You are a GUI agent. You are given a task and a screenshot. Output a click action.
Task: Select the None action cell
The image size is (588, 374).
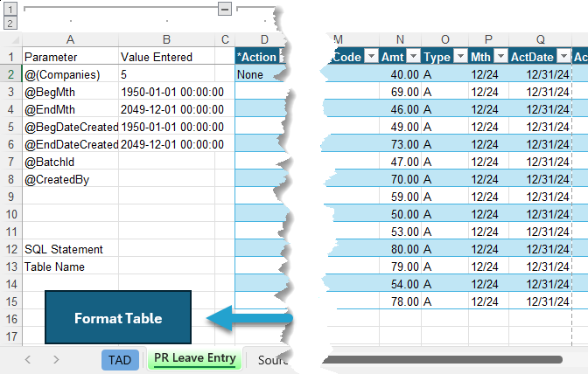click(x=259, y=74)
